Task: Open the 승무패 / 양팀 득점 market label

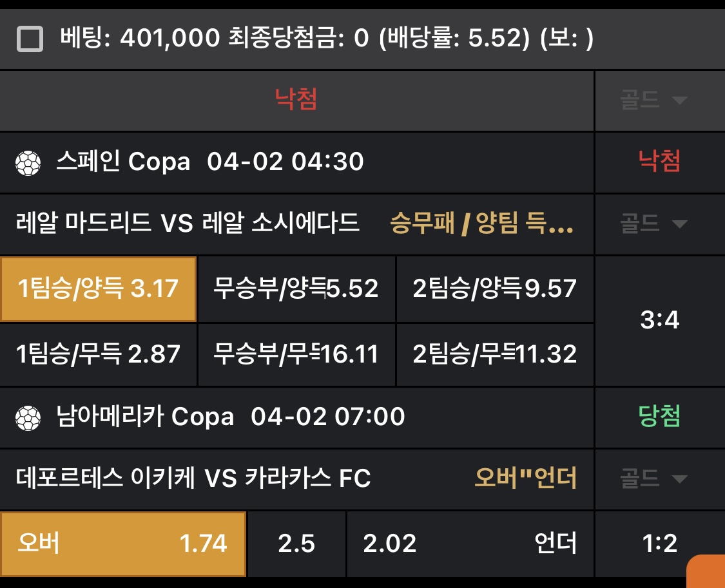Action: click(x=481, y=224)
